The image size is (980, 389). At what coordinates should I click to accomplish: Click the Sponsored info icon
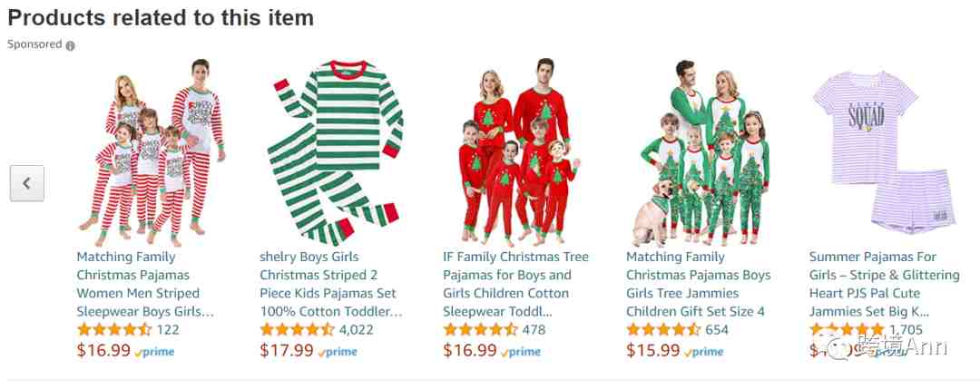pos(70,45)
